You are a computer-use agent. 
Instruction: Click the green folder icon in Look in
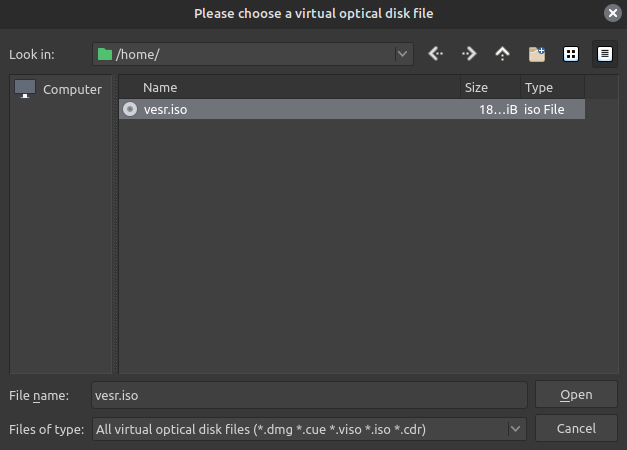tap(105, 54)
